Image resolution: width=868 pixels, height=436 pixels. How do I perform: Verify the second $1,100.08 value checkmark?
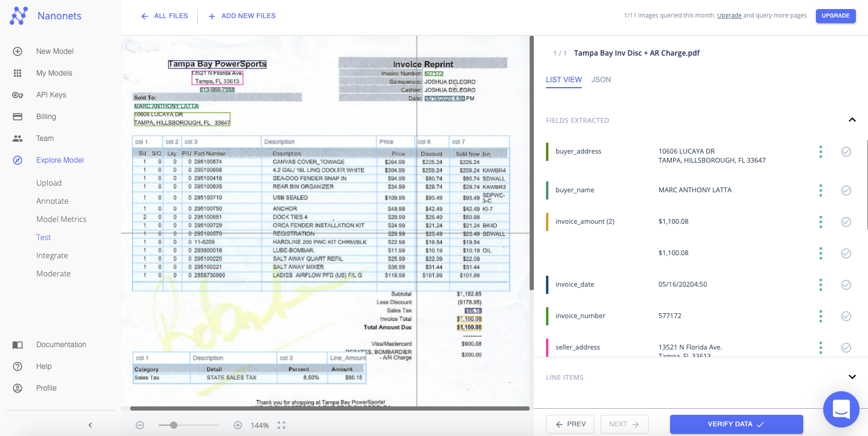(x=846, y=253)
